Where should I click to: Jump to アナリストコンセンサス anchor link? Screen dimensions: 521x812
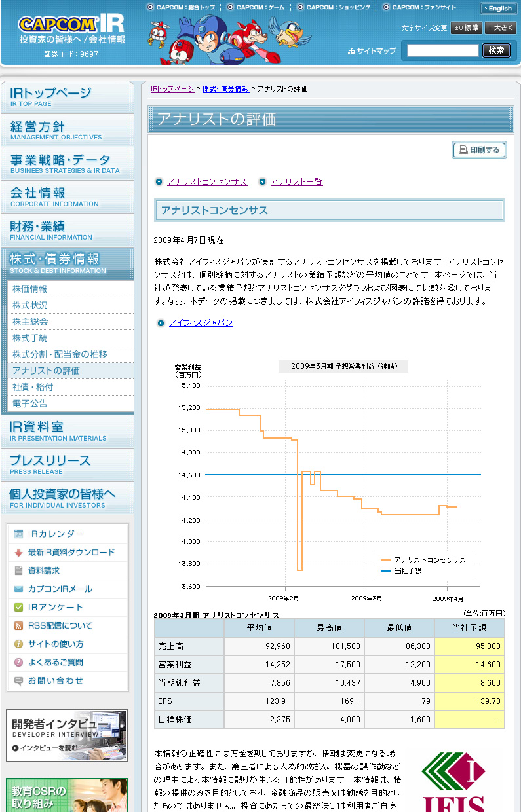(207, 182)
